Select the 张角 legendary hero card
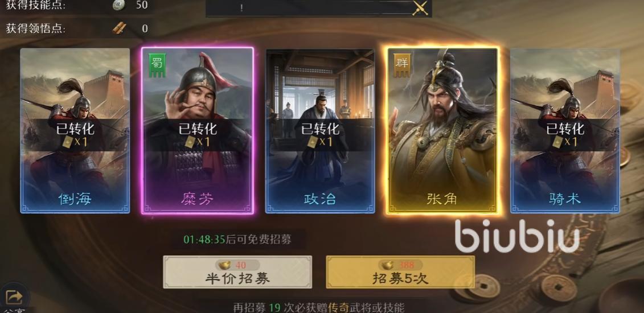 (442, 130)
